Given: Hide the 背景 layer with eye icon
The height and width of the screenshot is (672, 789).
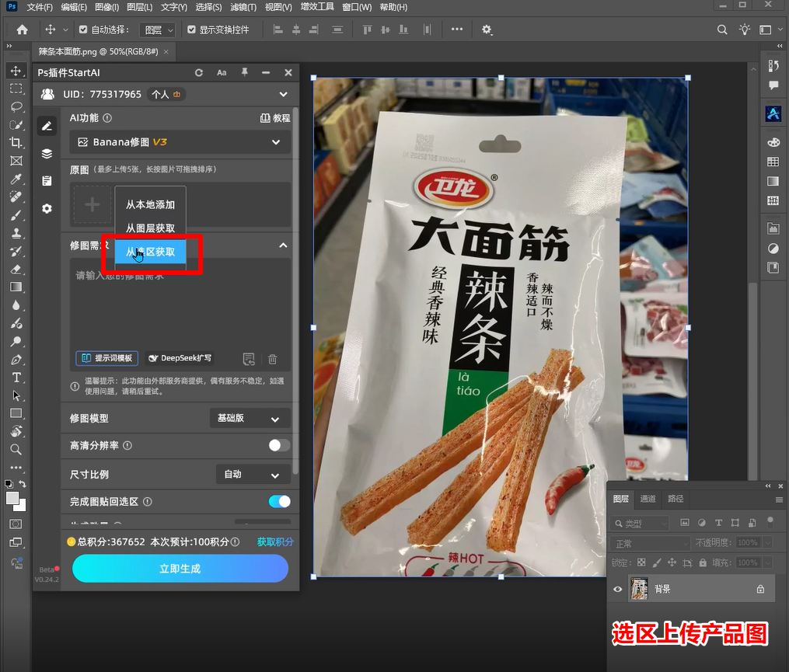Looking at the screenshot, I should pos(618,589).
